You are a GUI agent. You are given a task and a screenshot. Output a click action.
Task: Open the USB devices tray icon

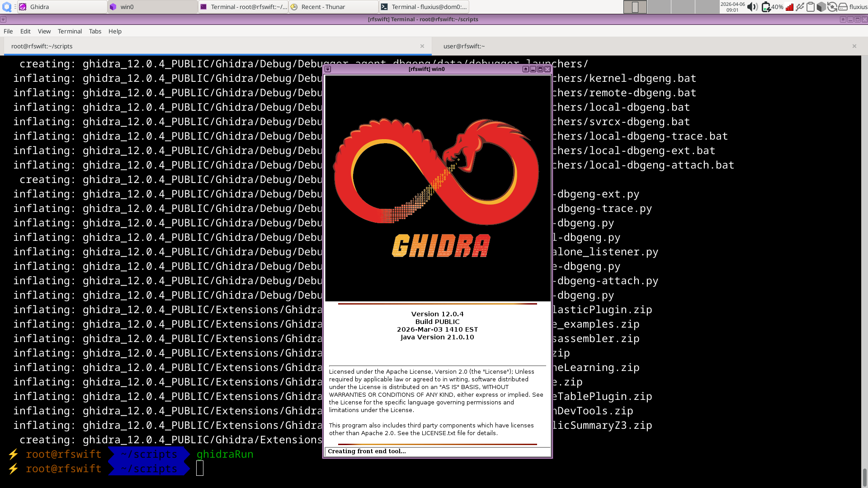(x=800, y=7)
